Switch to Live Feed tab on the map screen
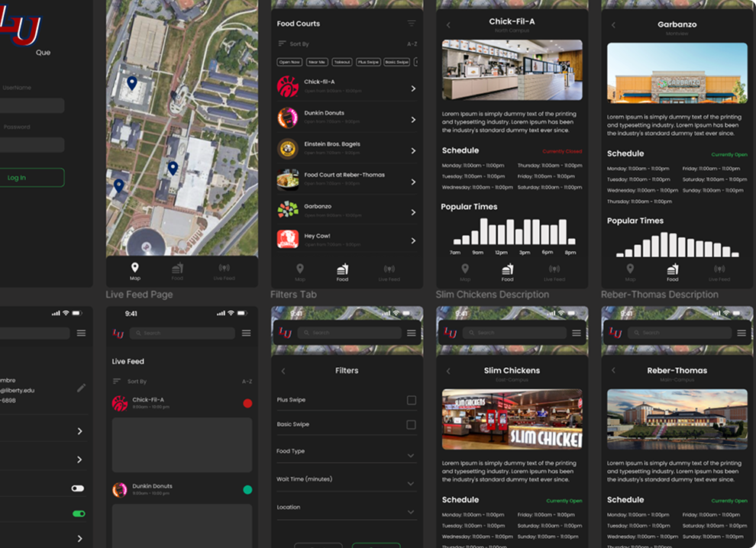The image size is (756, 548). tap(225, 272)
